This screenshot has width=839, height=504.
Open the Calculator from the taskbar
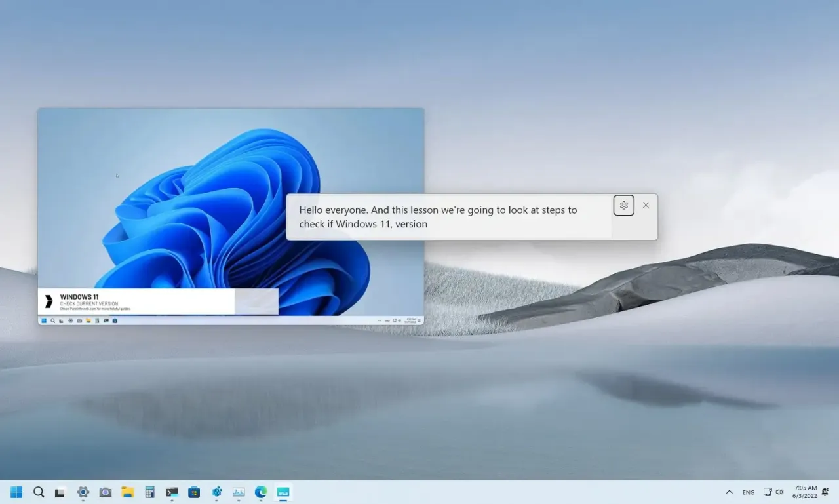150,492
